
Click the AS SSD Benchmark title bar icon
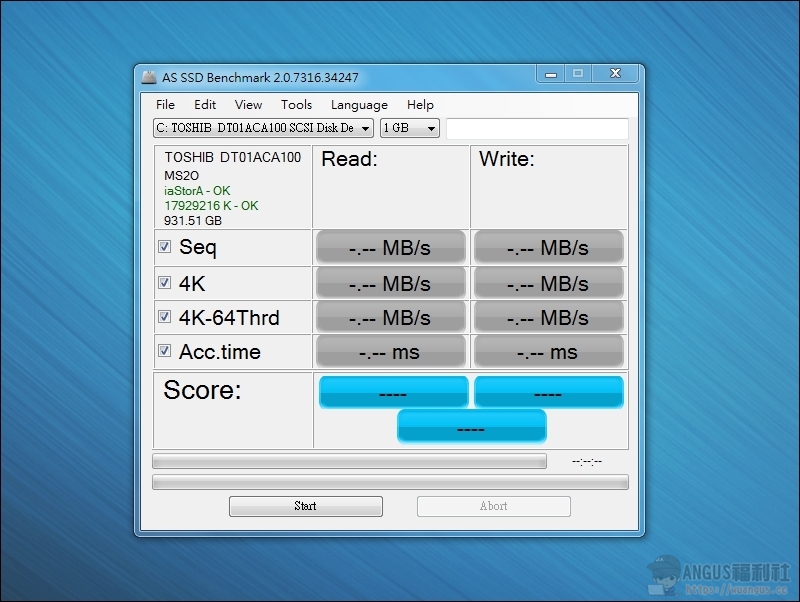coord(149,78)
